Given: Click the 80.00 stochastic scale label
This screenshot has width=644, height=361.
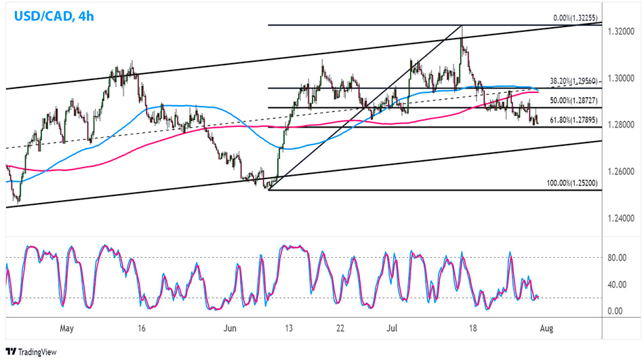Looking at the screenshot, I should point(617,258).
